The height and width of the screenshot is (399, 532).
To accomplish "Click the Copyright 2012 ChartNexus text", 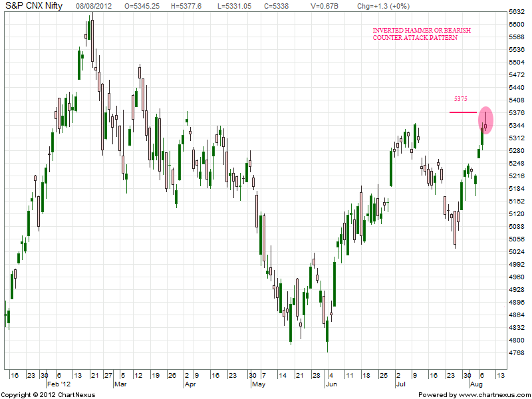I will click(49, 395).
